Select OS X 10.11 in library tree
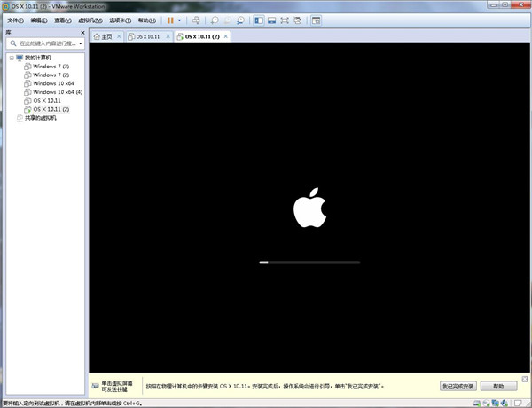 [x=47, y=101]
